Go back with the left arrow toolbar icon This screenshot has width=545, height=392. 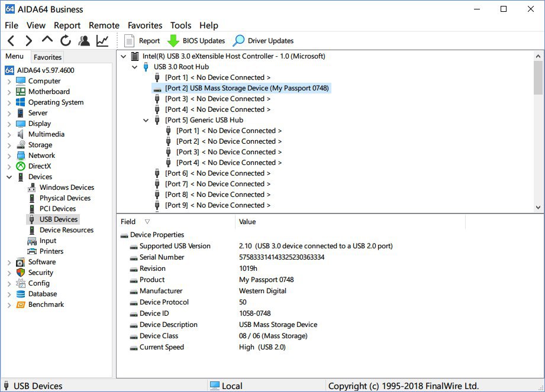(x=11, y=41)
